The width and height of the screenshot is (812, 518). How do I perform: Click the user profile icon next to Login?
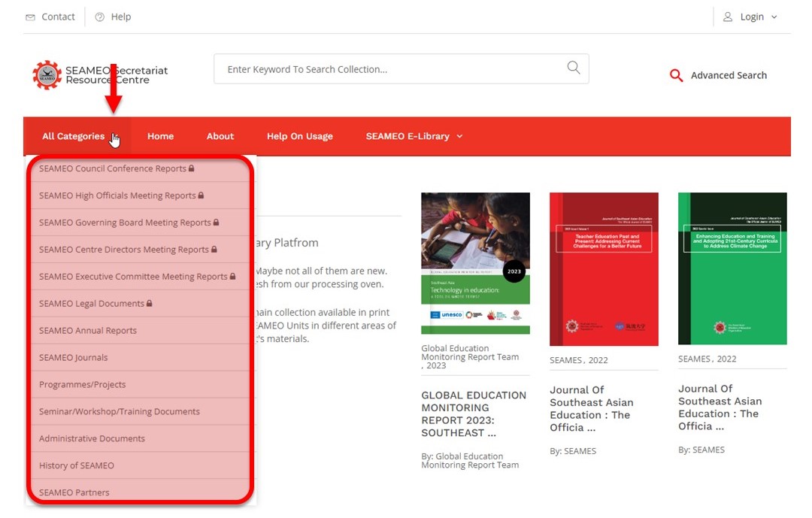pos(728,17)
